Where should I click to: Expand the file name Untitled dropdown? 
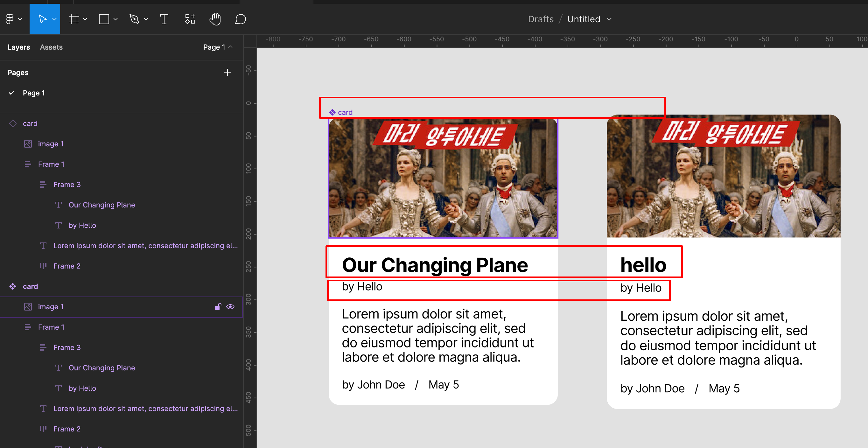(609, 19)
